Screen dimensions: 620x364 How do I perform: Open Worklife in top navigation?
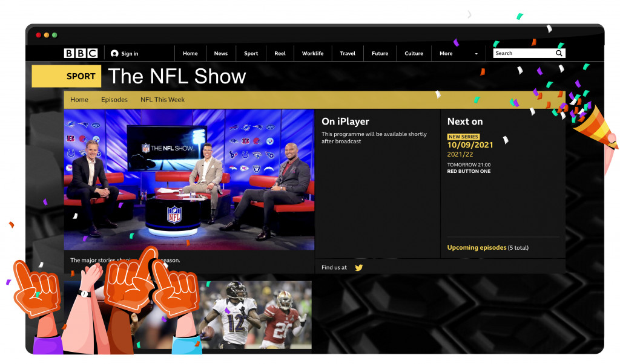click(x=313, y=53)
